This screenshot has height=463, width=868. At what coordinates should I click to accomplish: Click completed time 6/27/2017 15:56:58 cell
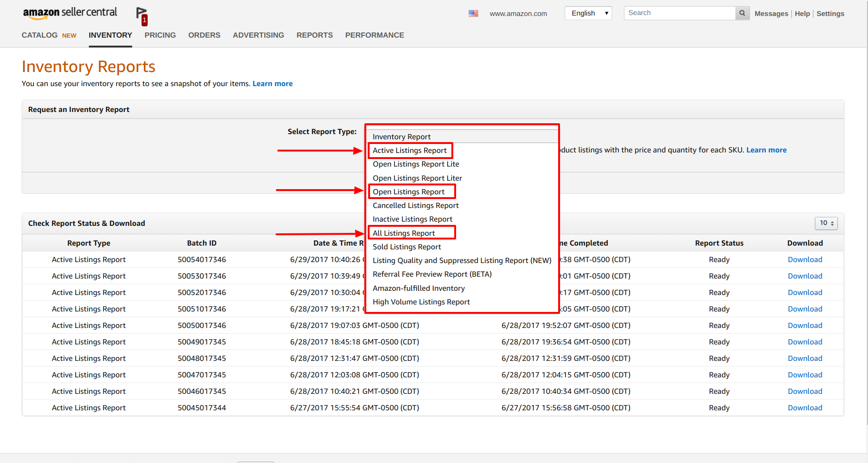(566, 408)
